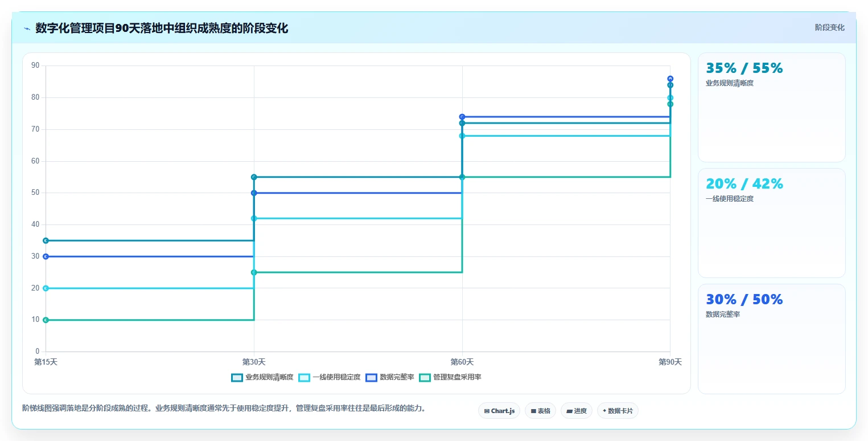Image resolution: width=868 pixels, height=441 pixels.
Task: Click the 第60天 x-axis label
Action: [x=462, y=362]
